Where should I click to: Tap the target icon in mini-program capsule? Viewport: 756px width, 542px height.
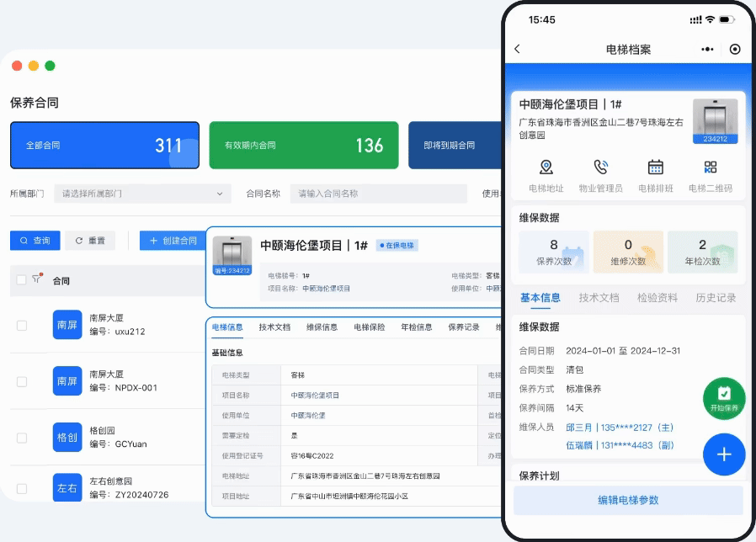point(735,49)
